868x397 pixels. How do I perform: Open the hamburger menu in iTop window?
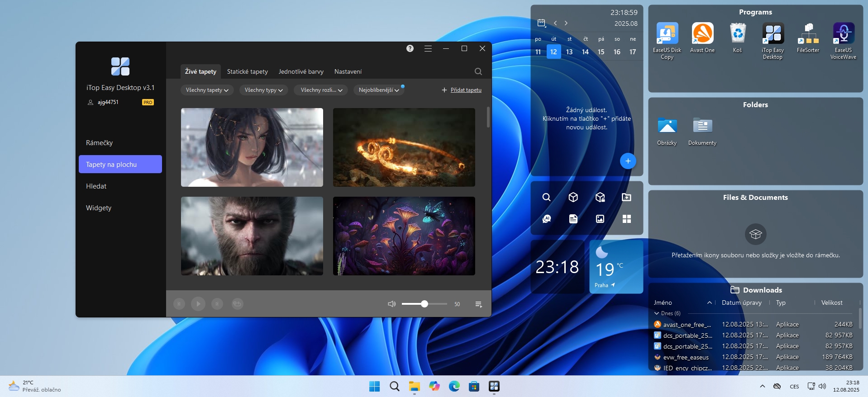coord(428,48)
